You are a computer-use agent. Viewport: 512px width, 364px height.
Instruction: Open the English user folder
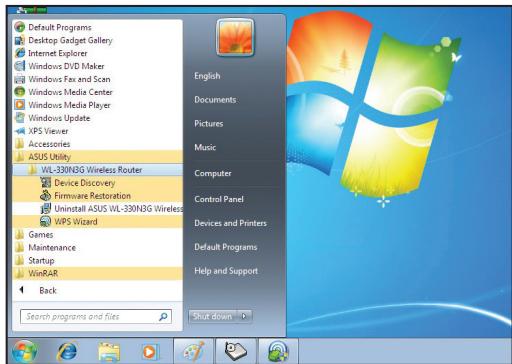tap(207, 76)
